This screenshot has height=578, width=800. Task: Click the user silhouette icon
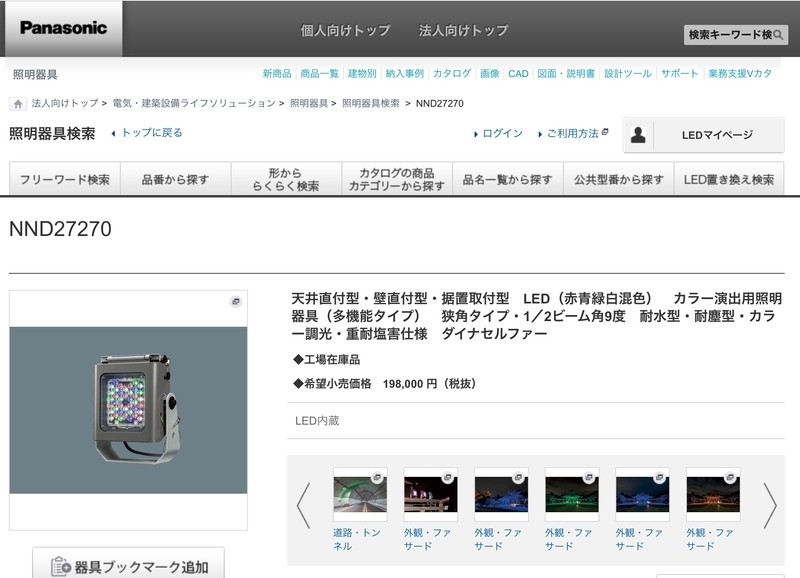pyautogui.click(x=638, y=135)
